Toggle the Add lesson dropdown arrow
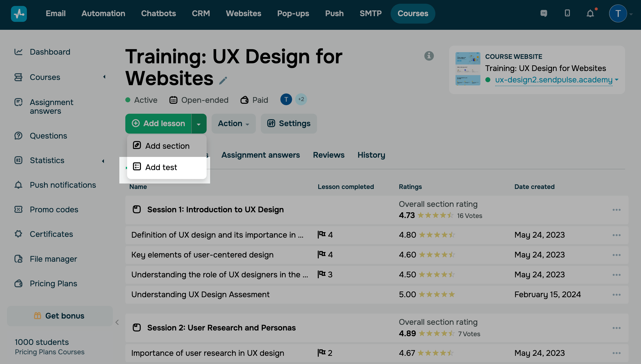 pyautogui.click(x=199, y=124)
